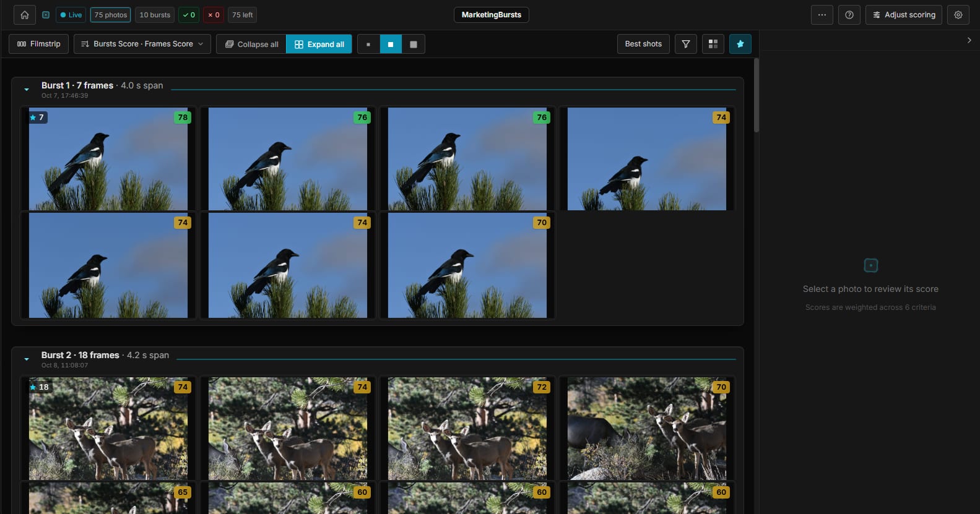Toggle the star favorites filter button
Image resolution: width=980 pixels, height=514 pixels.
pos(740,44)
